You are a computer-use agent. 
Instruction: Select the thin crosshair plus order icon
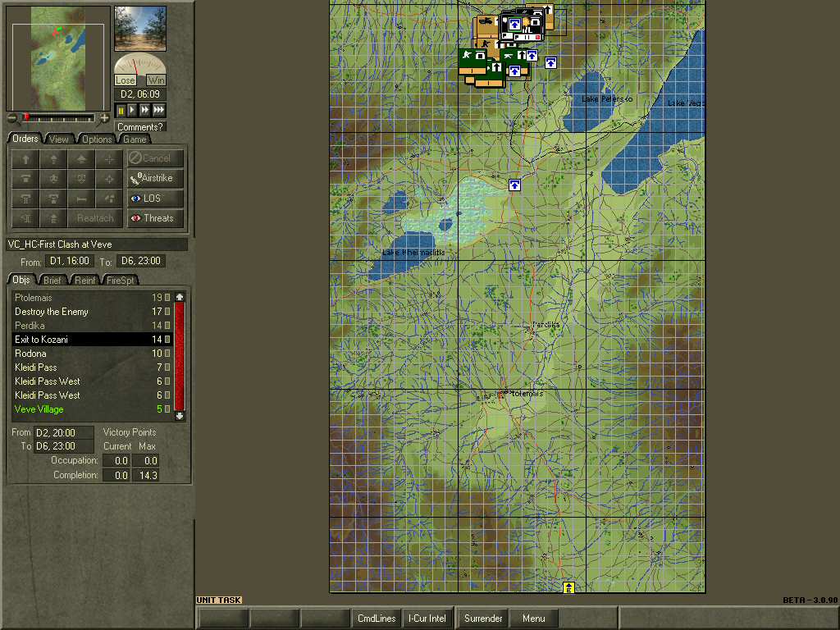point(109,158)
